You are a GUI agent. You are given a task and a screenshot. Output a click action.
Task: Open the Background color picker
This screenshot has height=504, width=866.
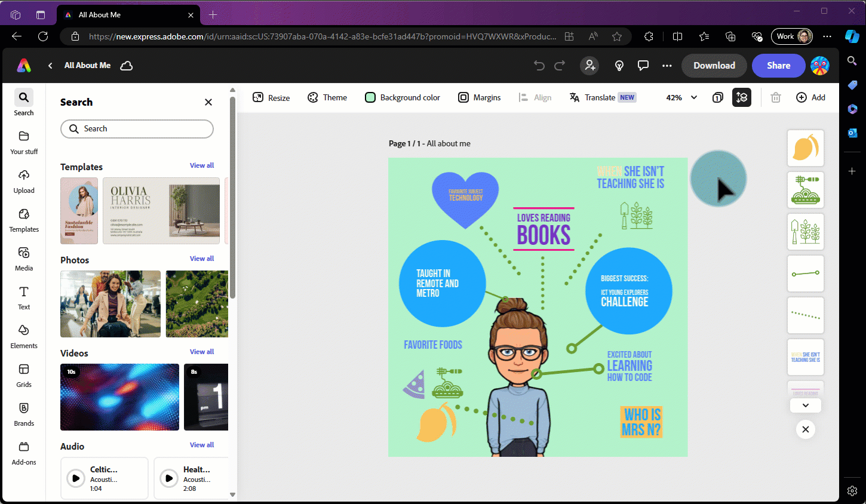[x=403, y=97]
